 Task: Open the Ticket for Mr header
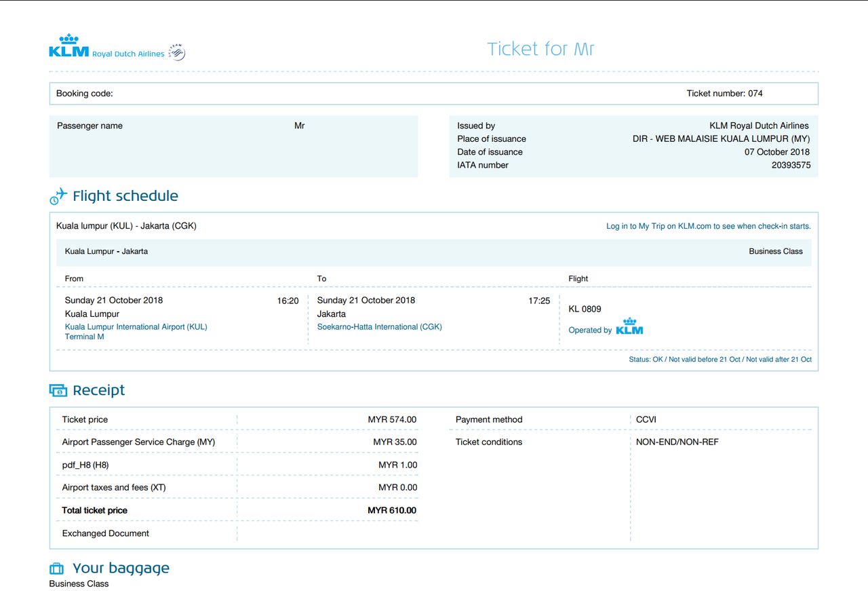[540, 48]
